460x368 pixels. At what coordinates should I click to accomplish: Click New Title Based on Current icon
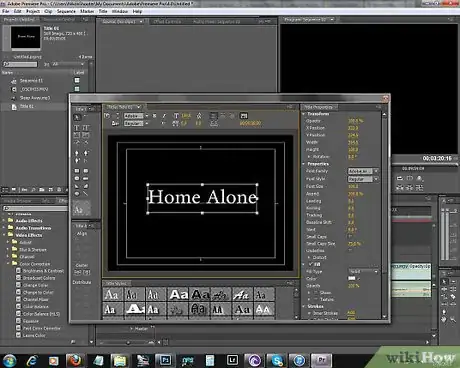coord(107,116)
